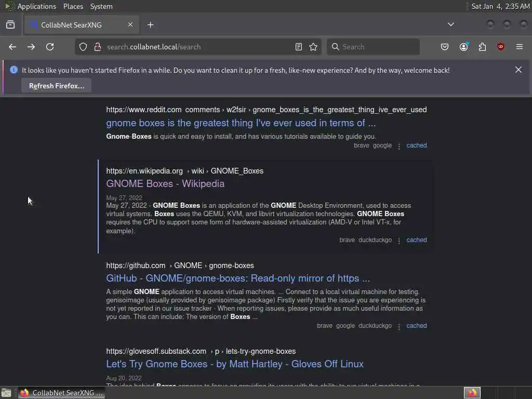Open the Firefox account icon
Viewport: 532px width, 399px height.
pyautogui.click(x=464, y=47)
